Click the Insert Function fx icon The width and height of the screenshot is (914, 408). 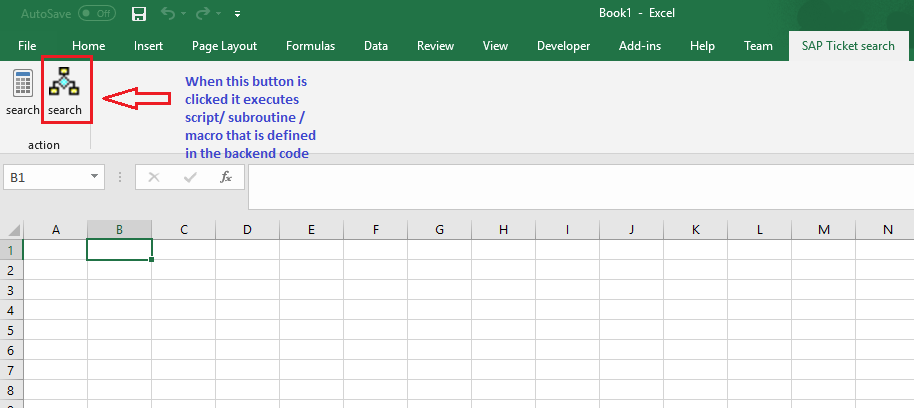click(226, 177)
